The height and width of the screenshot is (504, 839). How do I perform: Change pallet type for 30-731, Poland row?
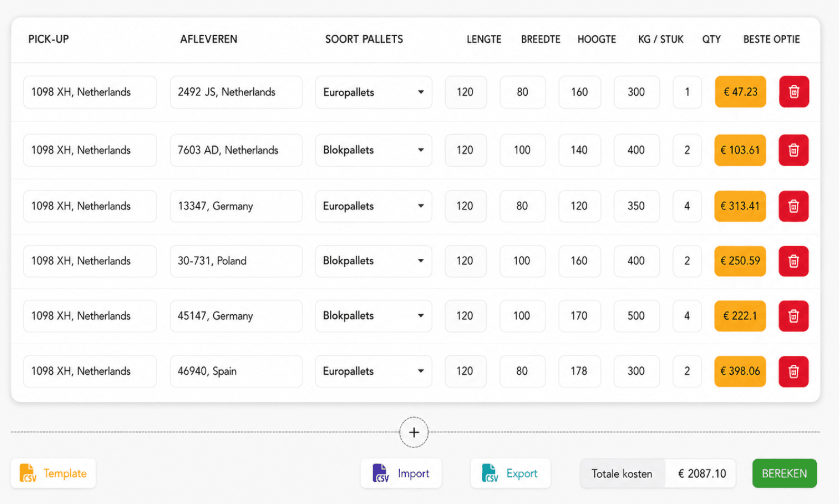pyautogui.click(x=374, y=261)
